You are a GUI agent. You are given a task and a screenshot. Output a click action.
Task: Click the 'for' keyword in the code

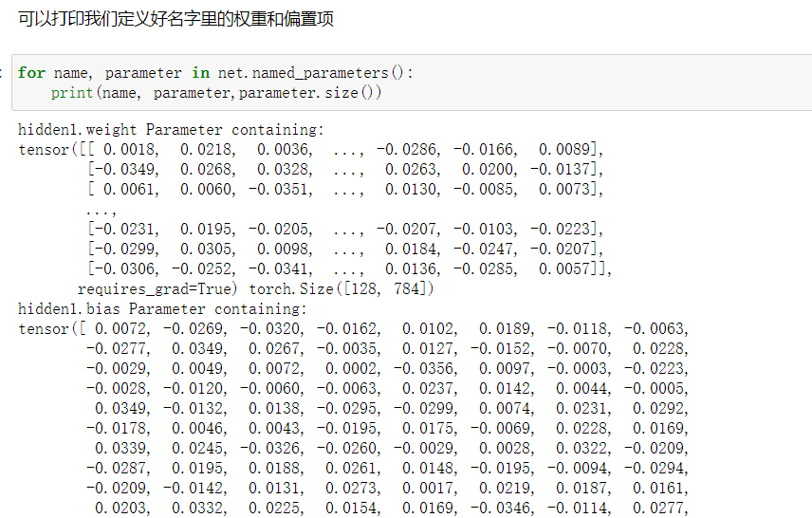(x=31, y=72)
